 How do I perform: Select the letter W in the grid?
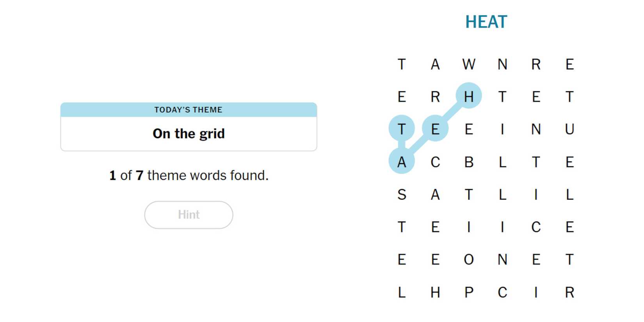469,64
